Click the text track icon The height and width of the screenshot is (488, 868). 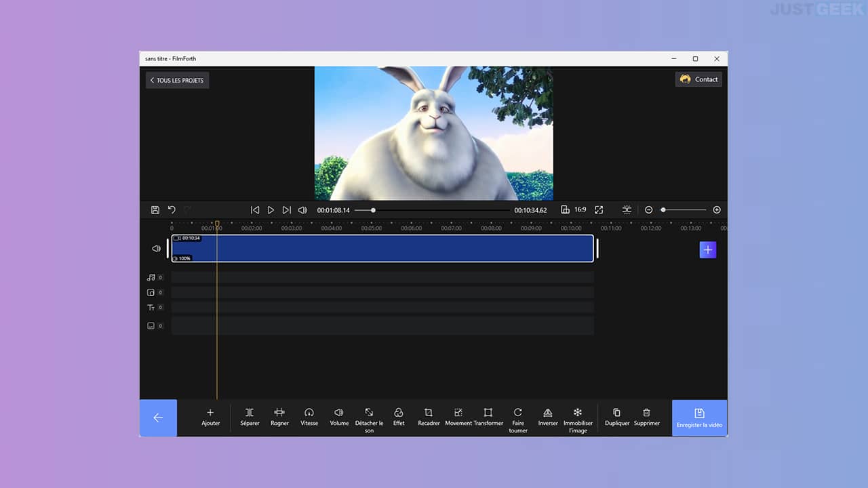pyautogui.click(x=151, y=308)
